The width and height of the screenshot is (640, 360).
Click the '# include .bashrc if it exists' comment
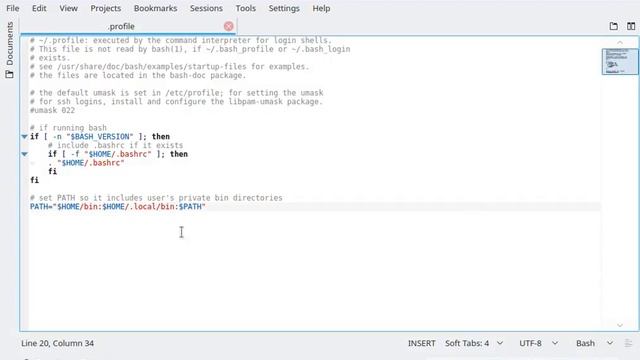[116, 145]
